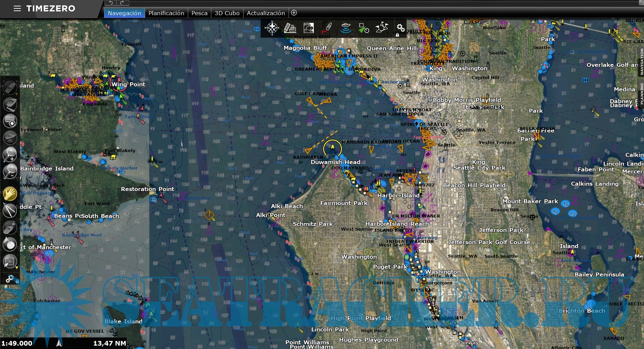The width and height of the screenshot is (644, 349).
Task: Open the compass orientation rose
Action: pyautogui.click(x=271, y=28)
